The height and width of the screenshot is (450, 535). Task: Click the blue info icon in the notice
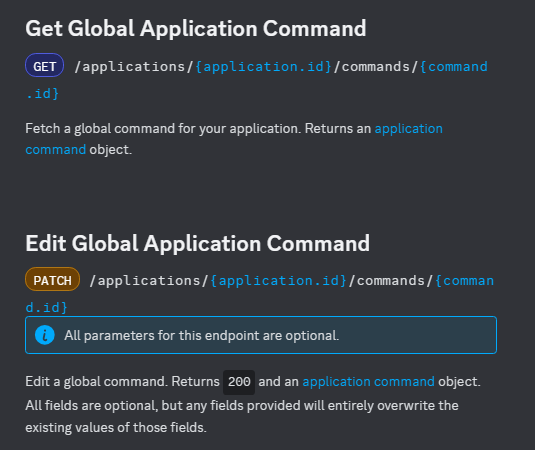[x=45, y=335]
